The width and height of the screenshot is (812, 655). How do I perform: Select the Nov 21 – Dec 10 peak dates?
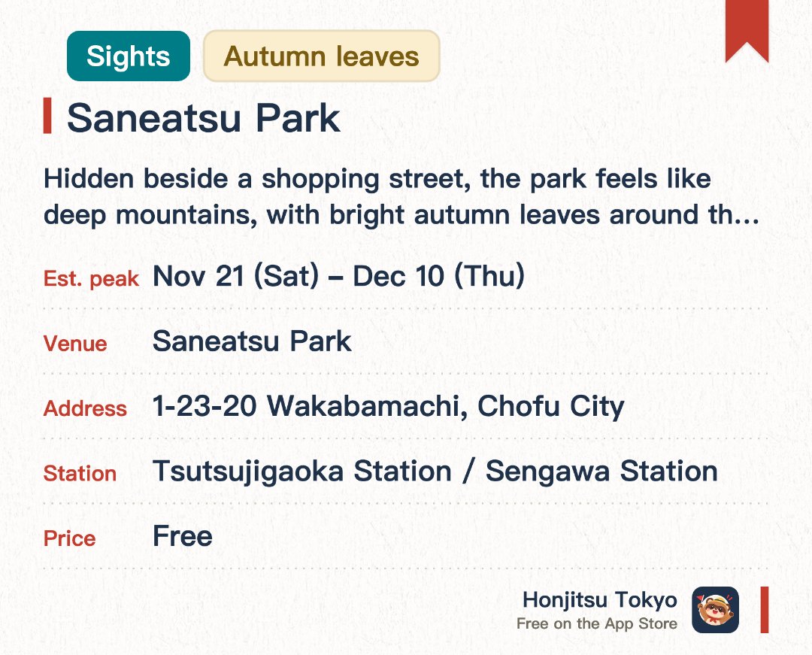338,276
